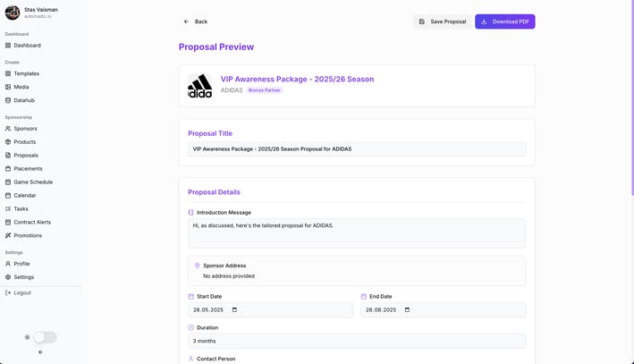Viewport: 634px width, 364px height.
Task: Open Profile menu item
Action: point(21,264)
